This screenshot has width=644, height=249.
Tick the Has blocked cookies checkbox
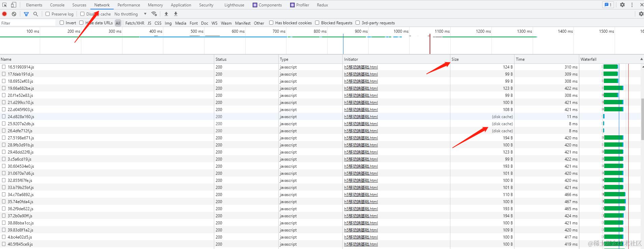(271, 23)
